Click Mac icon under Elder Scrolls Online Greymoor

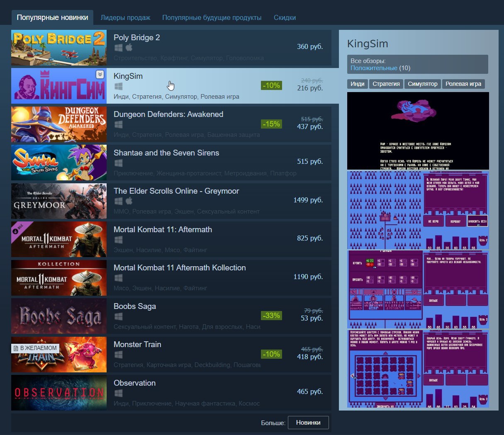point(129,201)
